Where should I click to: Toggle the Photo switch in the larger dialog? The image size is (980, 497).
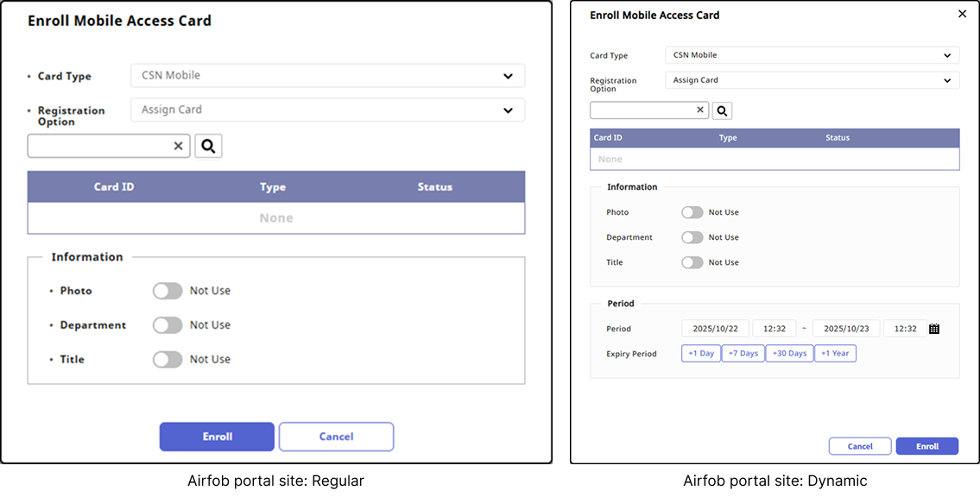click(x=168, y=292)
